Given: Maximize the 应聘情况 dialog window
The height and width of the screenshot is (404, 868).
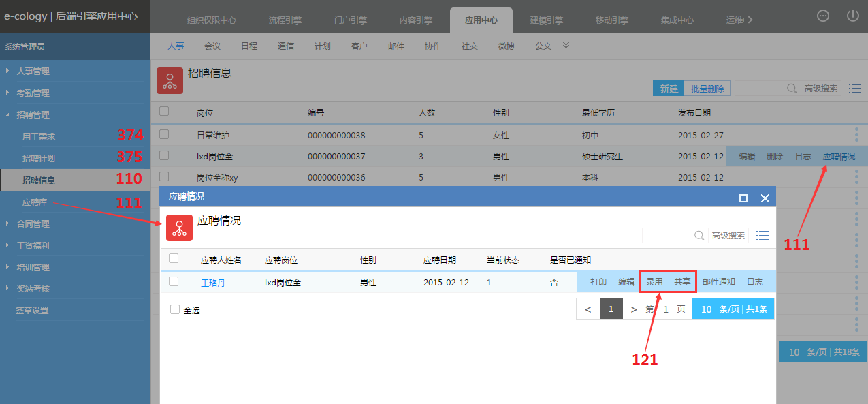Looking at the screenshot, I should tap(743, 198).
